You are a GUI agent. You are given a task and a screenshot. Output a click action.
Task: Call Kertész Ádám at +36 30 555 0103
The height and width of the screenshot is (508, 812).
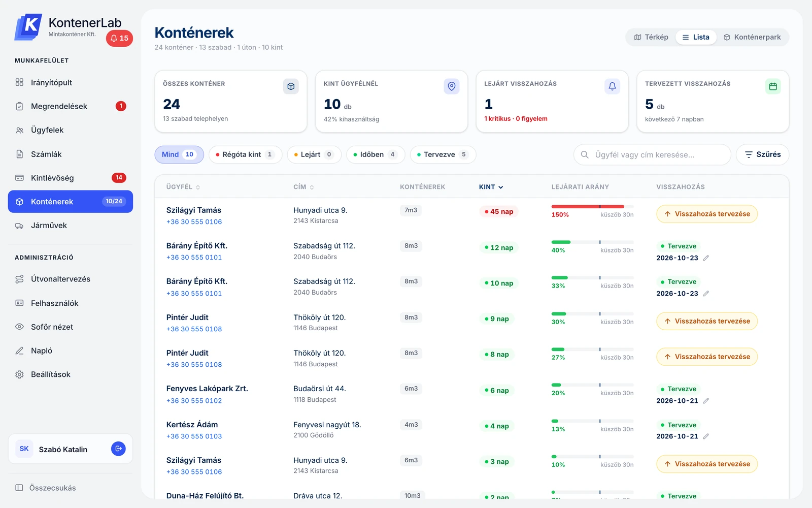[x=194, y=436]
